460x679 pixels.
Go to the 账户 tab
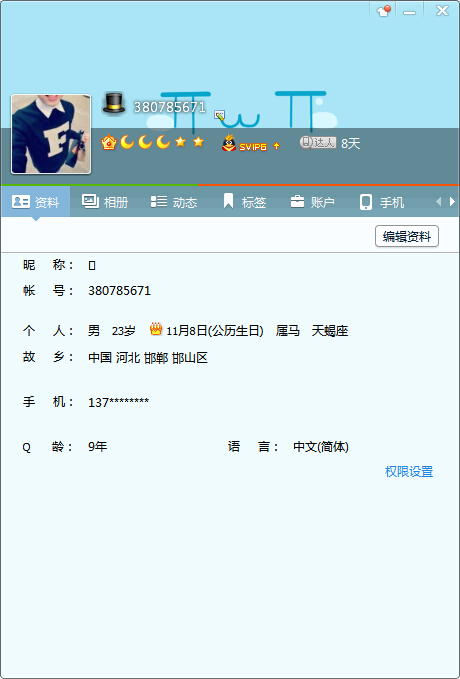click(312, 202)
